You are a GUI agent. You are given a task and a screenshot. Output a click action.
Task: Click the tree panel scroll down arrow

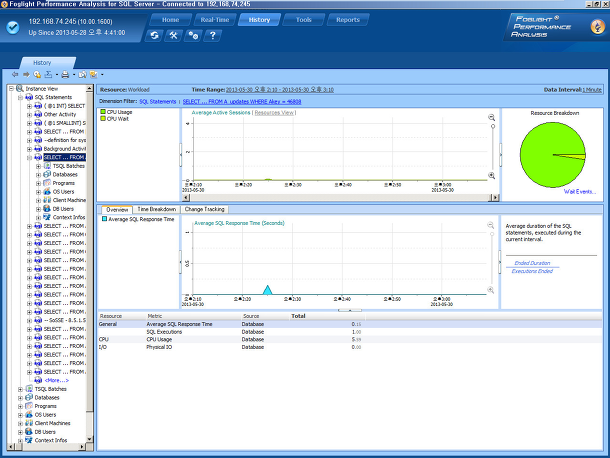coord(89,439)
